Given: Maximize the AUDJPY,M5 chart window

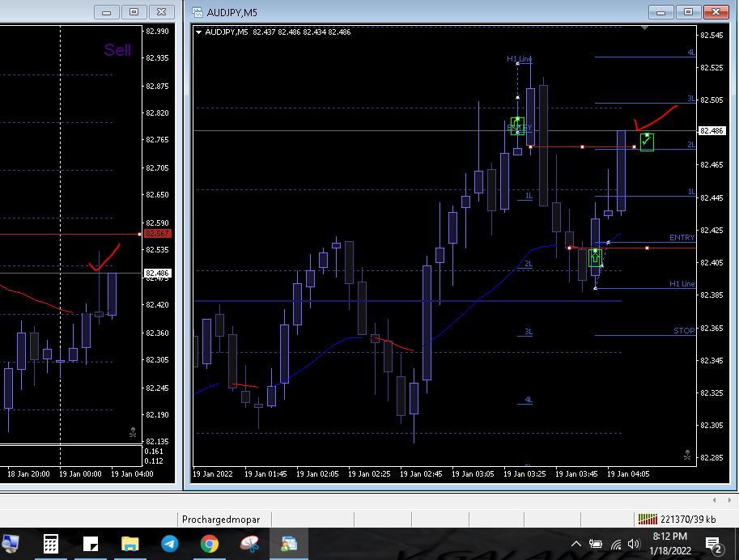Looking at the screenshot, I should 689,12.
